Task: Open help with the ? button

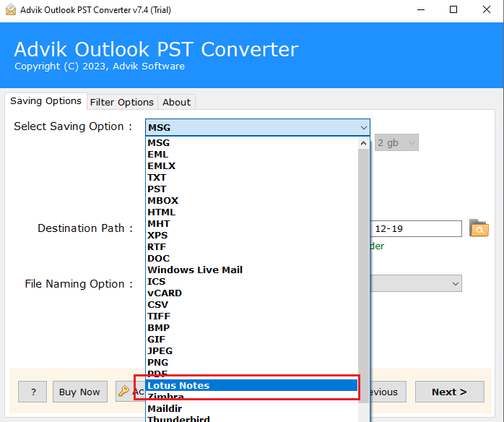Action: [x=32, y=392]
